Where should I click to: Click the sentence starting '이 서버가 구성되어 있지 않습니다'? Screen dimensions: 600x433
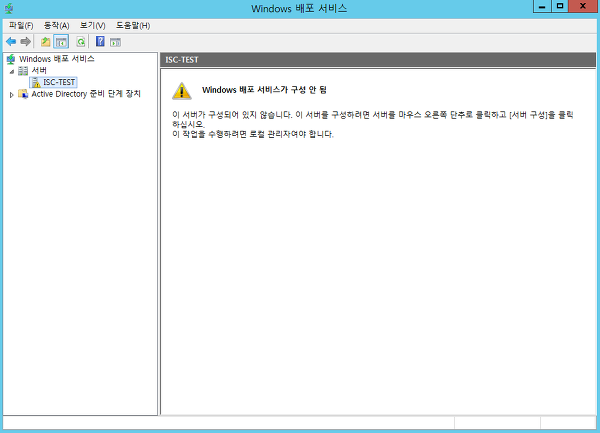pos(373,119)
